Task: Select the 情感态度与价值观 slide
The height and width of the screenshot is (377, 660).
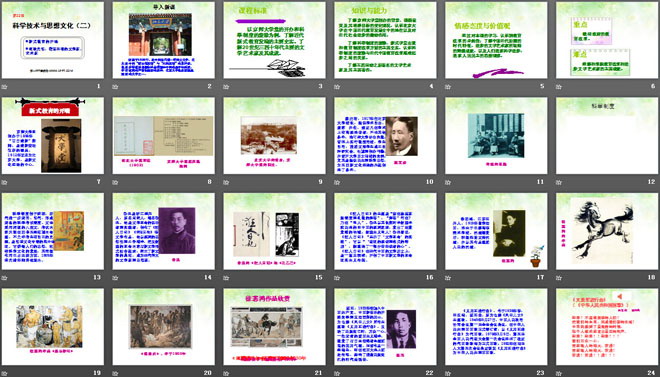Action: pyautogui.click(x=496, y=40)
